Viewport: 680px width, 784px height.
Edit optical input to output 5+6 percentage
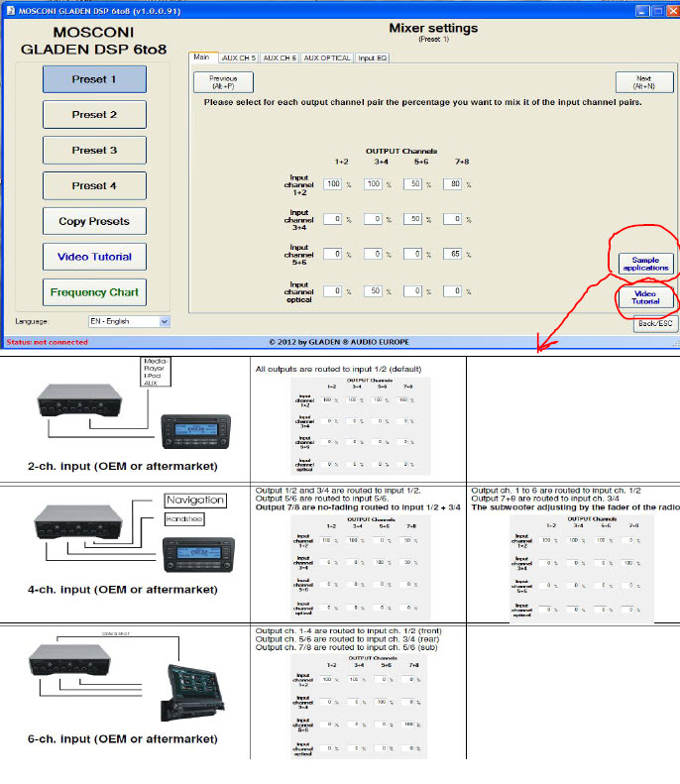coord(412,291)
